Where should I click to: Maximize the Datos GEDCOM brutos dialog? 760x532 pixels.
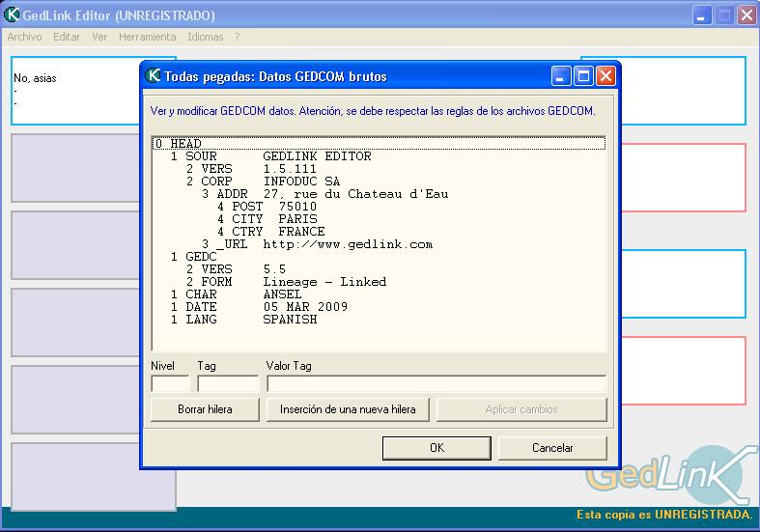coord(583,76)
